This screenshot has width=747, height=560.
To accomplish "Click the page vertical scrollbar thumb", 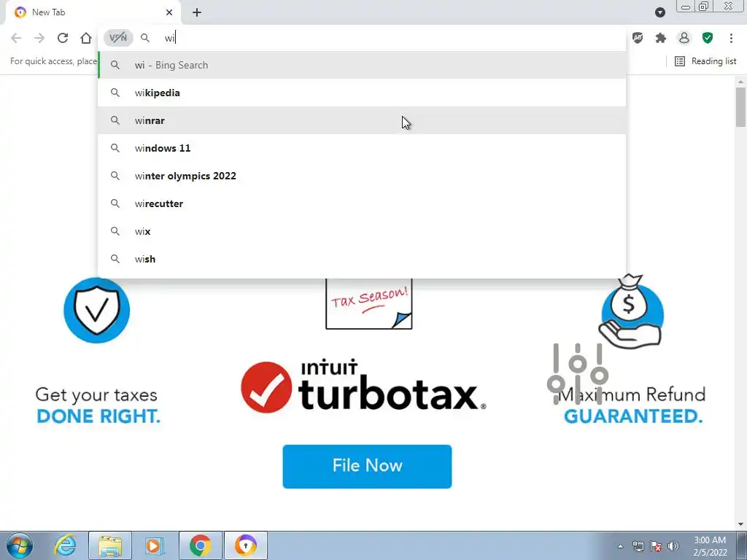I will click(740, 107).
